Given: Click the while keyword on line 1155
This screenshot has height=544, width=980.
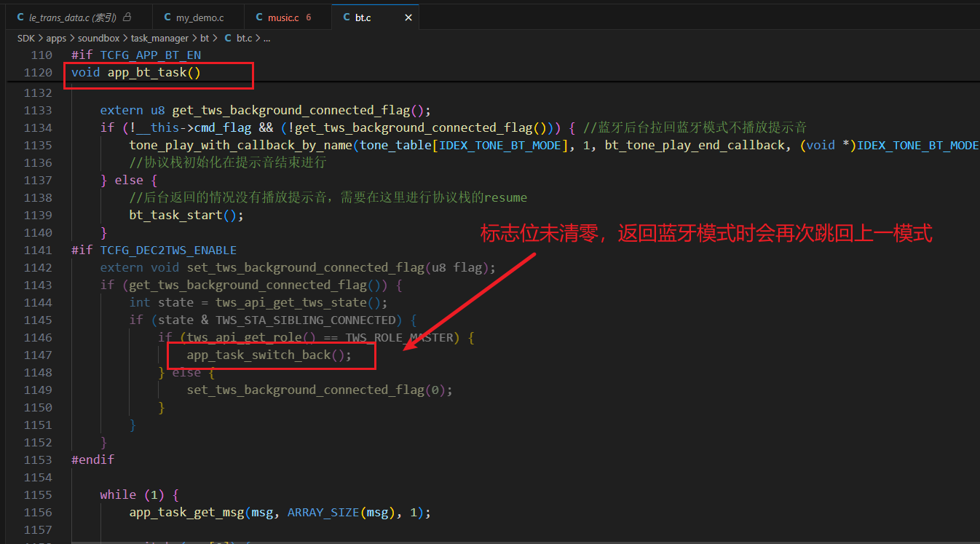Looking at the screenshot, I should point(119,495).
